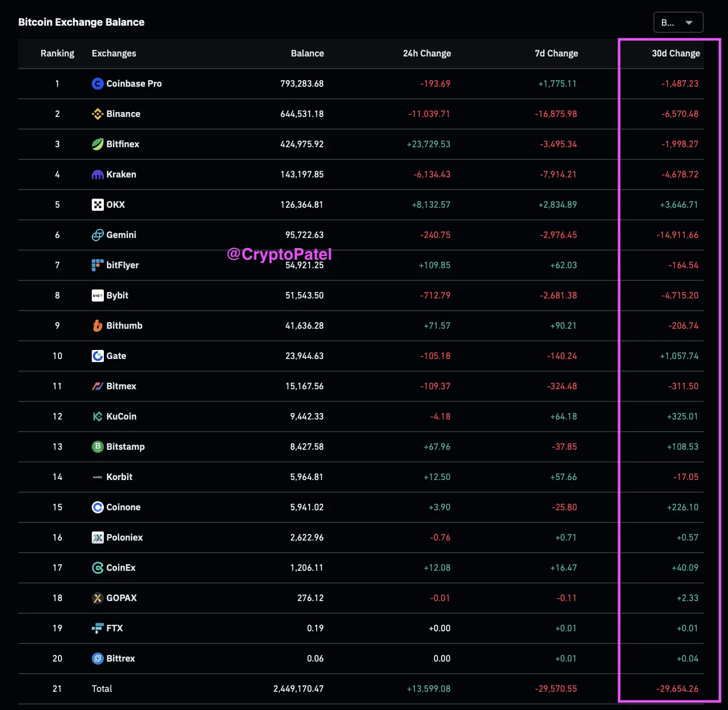This screenshot has width=728, height=710.
Task: Click the Coinone logo icon
Action: click(97, 507)
